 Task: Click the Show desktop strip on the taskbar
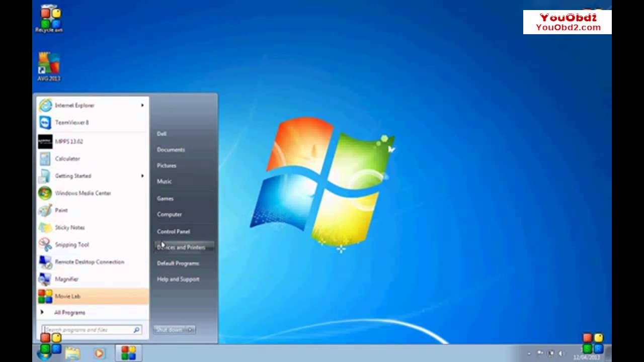[608, 353]
